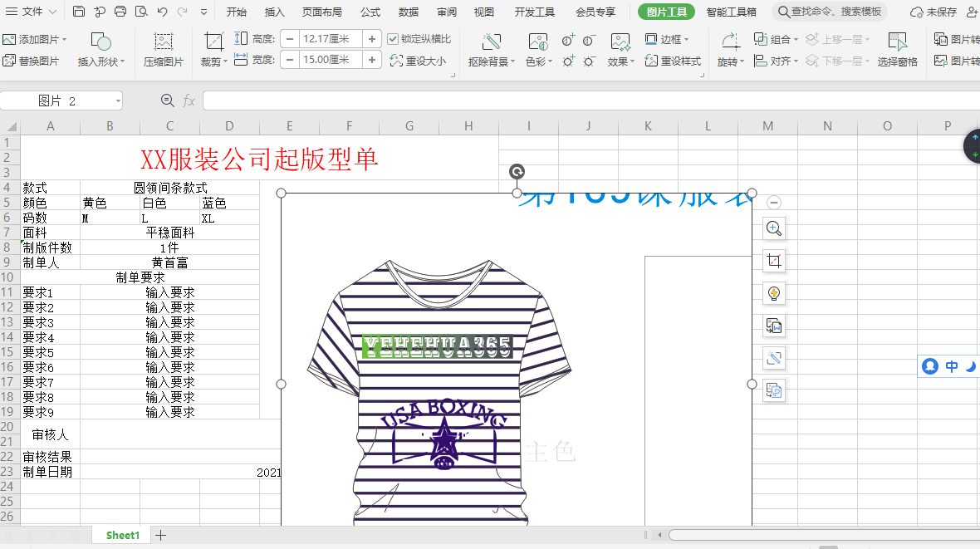Image resolution: width=980 pixels, height=549 pixels.
Task: Increase the picture width value
Action: (372, 60)
